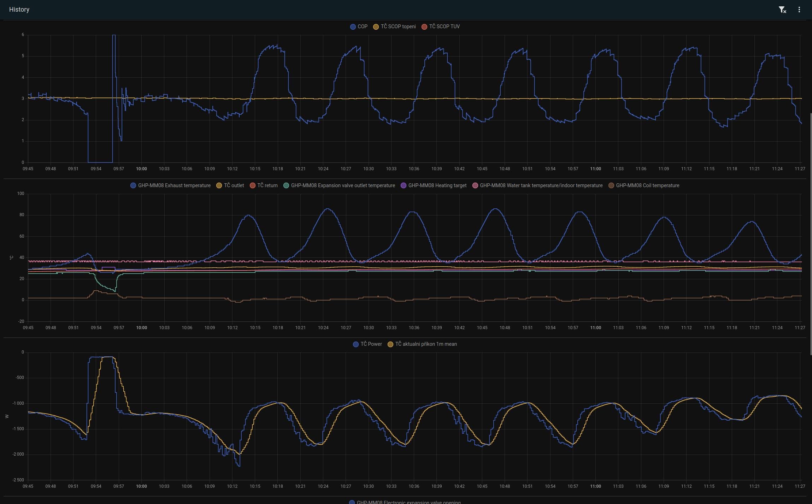Hide TČ SCOP topeni series

398,26
